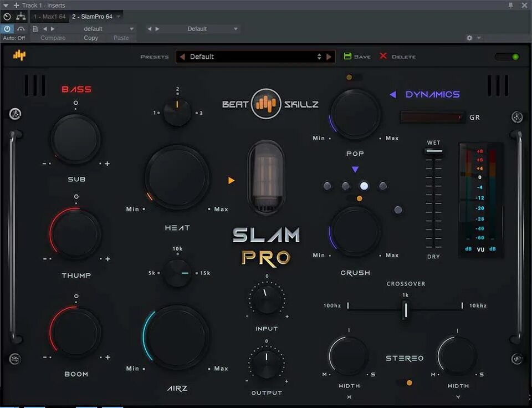The height and width of the screenshot is (408, 532).
Task: Click the CROSSOVER frequency slider handle
Action: 405,310
